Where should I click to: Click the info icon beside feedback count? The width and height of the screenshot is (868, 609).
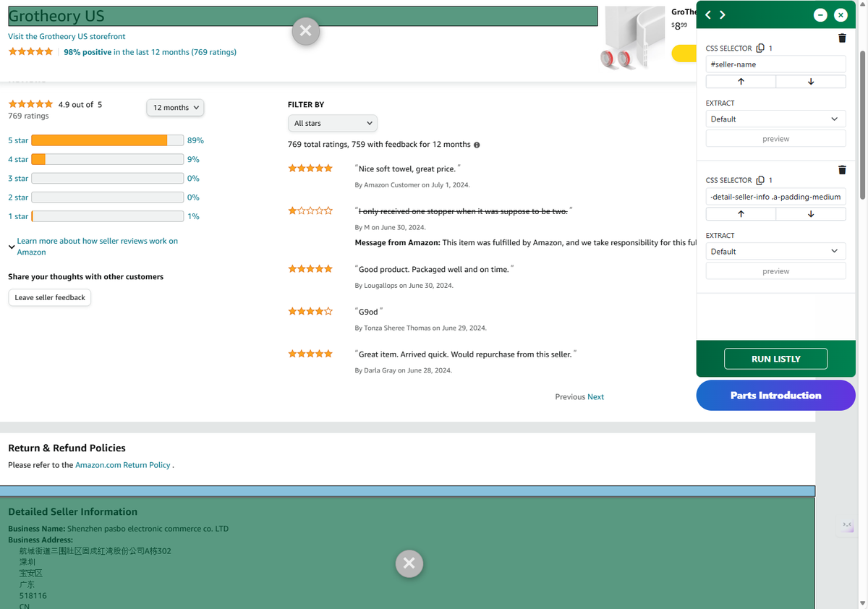point(477,145)
